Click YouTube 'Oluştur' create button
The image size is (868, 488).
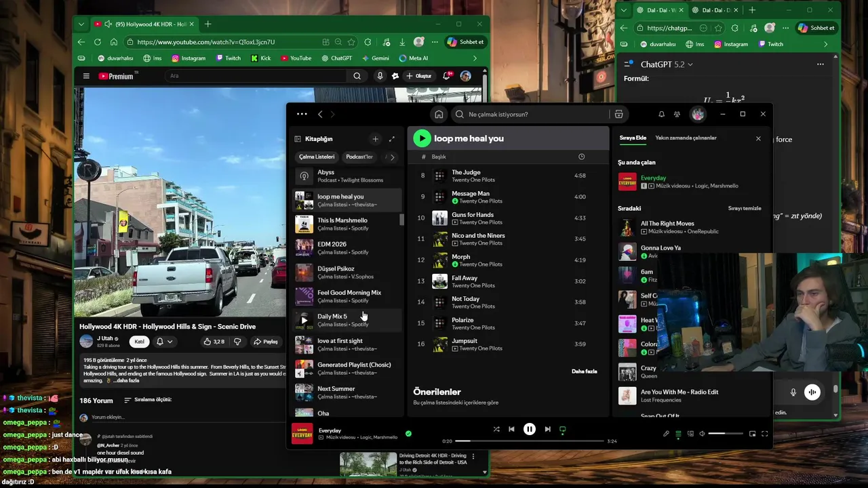[419, 76]
